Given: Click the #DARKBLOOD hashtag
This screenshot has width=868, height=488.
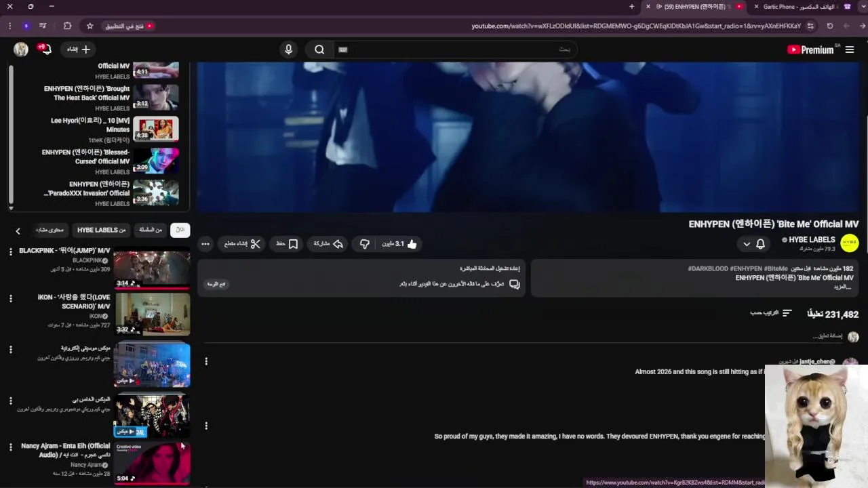Looking at the screenshot, I should point(707,269).
